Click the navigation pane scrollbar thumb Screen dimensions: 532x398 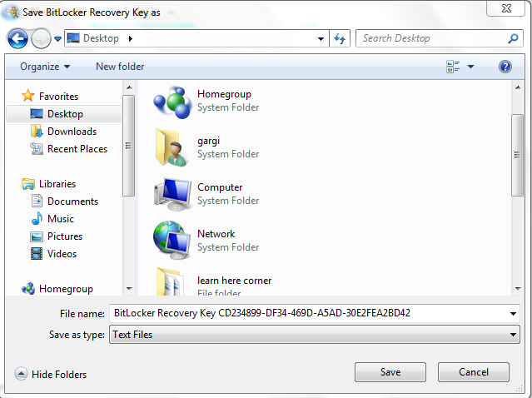point(128,146)
